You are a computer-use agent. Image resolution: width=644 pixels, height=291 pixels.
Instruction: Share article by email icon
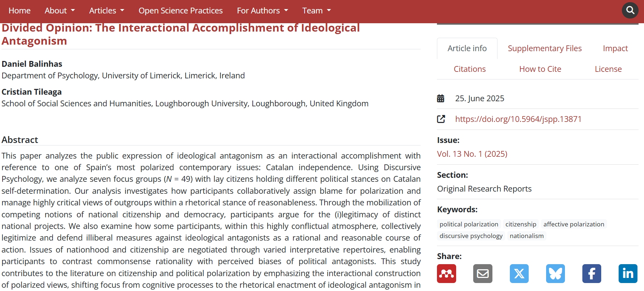pyautogui.click(x=483, y=274)
